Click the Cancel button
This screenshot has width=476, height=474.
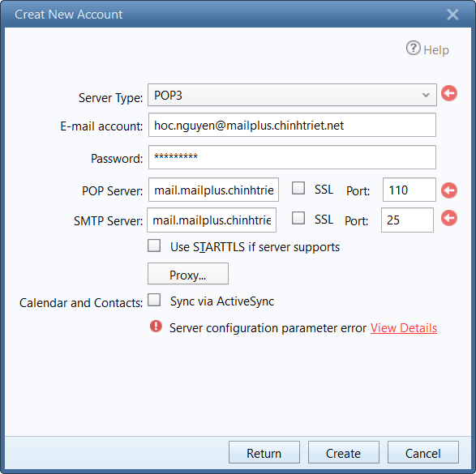[x=422, y=452]
